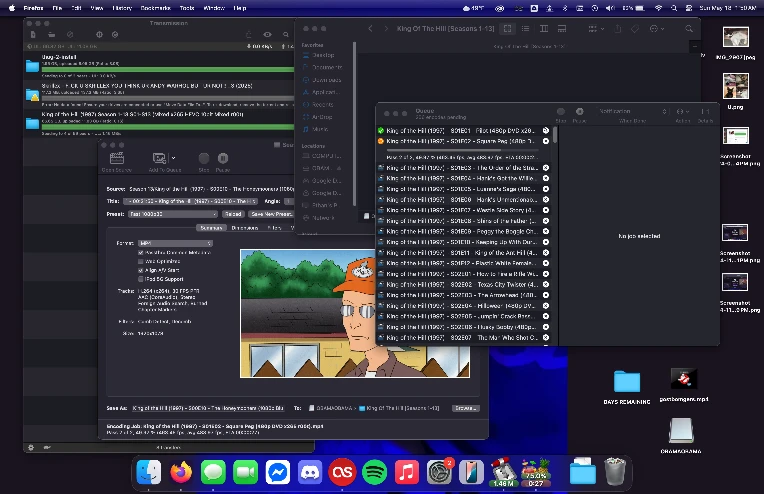
Task: Remove the S01E07 Westie Side Story job
Action: point(546,210)
